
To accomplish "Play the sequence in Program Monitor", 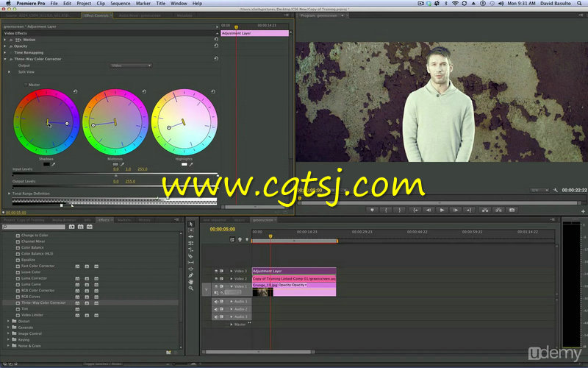I will point(442,210).
